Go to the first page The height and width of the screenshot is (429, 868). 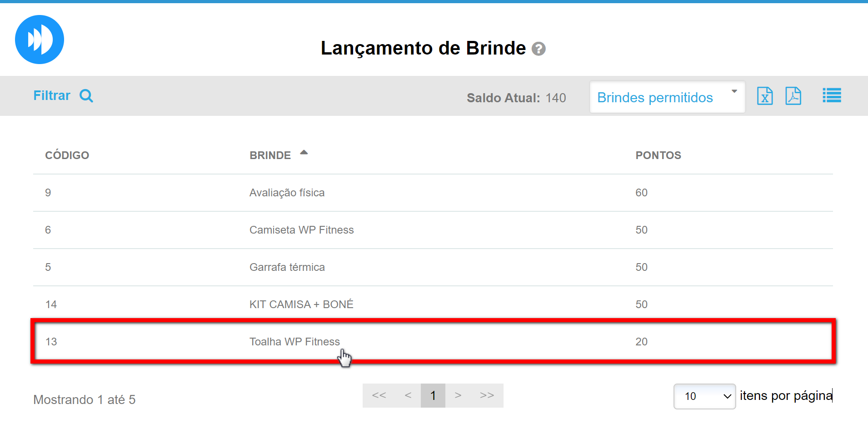click(379, 395)
